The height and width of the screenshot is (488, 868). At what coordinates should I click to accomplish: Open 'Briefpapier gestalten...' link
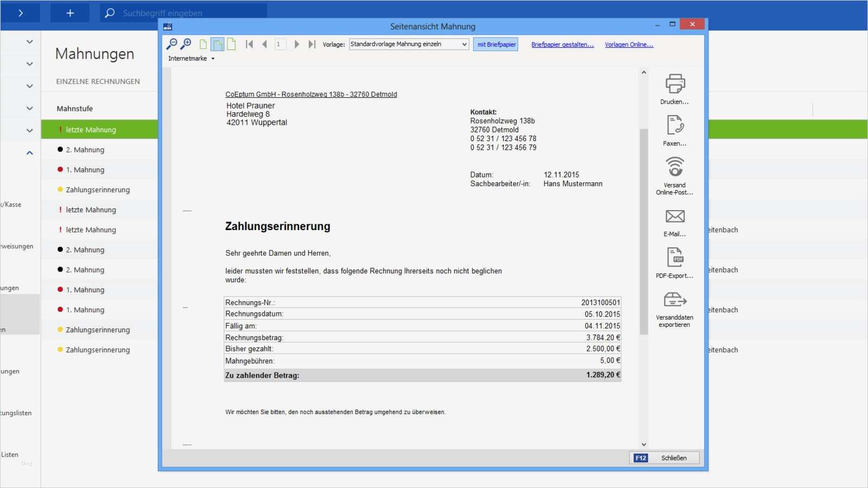click(563, 45)
